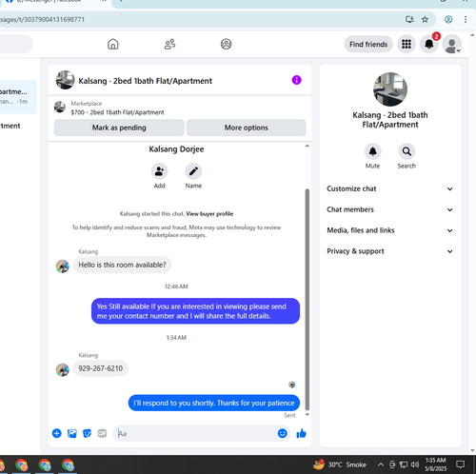
Task: Click the browser address bar URL
Action: pos(42,19)
